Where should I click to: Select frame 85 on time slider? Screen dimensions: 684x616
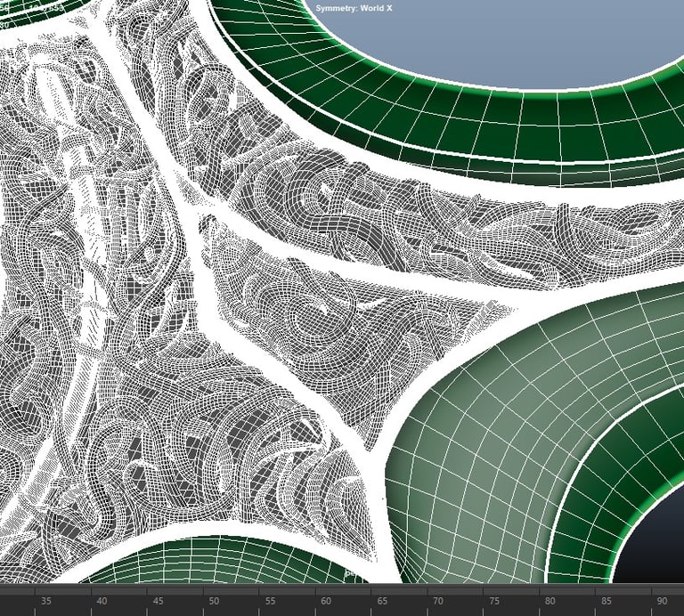[606, 601]
